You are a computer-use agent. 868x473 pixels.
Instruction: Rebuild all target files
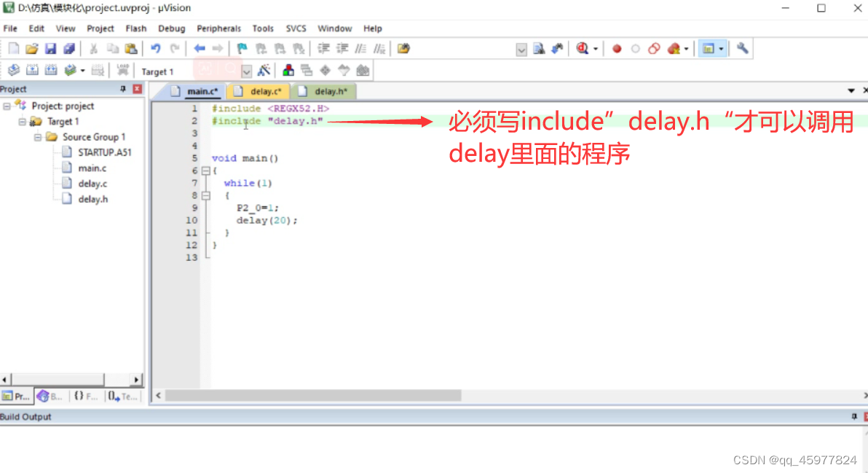tap(52, 70)
